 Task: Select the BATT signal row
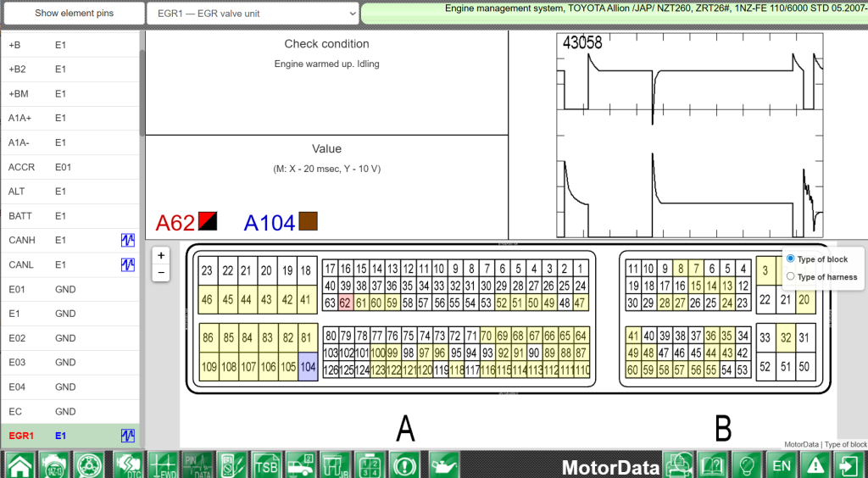click(70, 216)
